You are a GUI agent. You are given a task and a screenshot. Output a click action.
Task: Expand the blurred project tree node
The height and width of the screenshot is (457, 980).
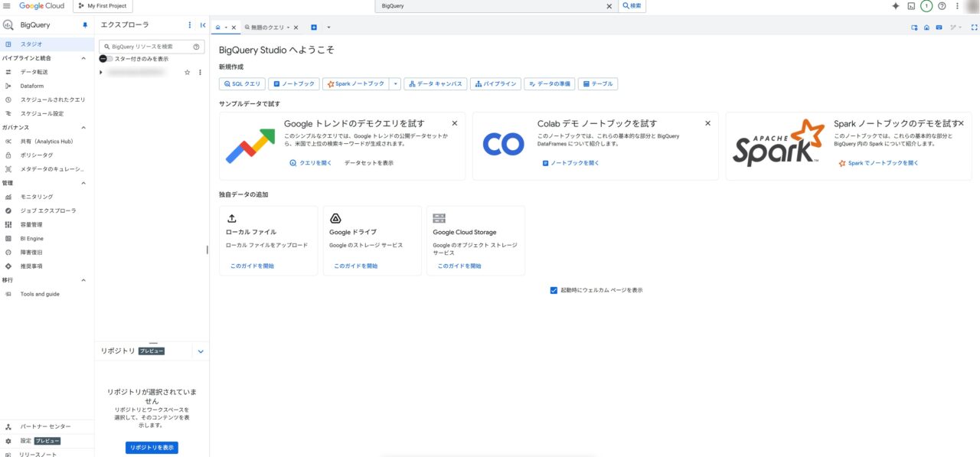[101, 72]
